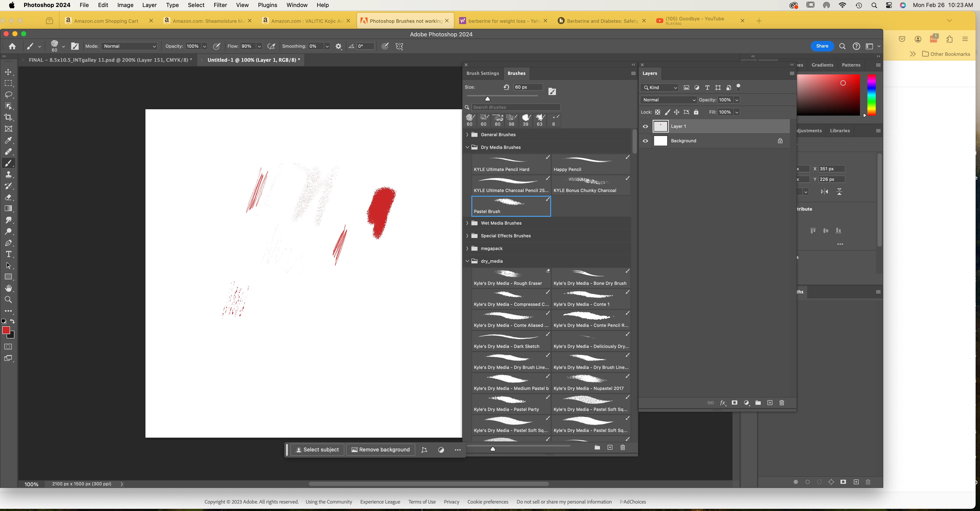Expand Wet Media Brushes folder
The height and width of the screenshot is (511, 980).
pos(467,223)
